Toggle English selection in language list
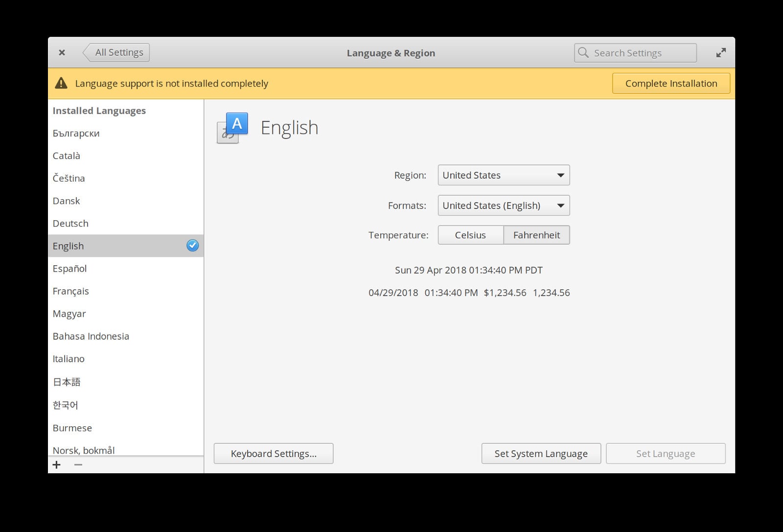The image size is (783, 532). point(98,246)
